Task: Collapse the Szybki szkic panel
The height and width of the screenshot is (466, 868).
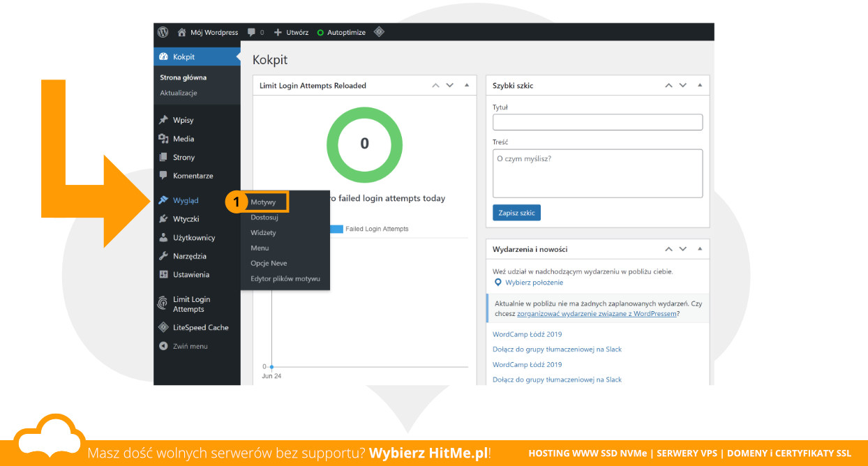Action: (x=700, y=85)
